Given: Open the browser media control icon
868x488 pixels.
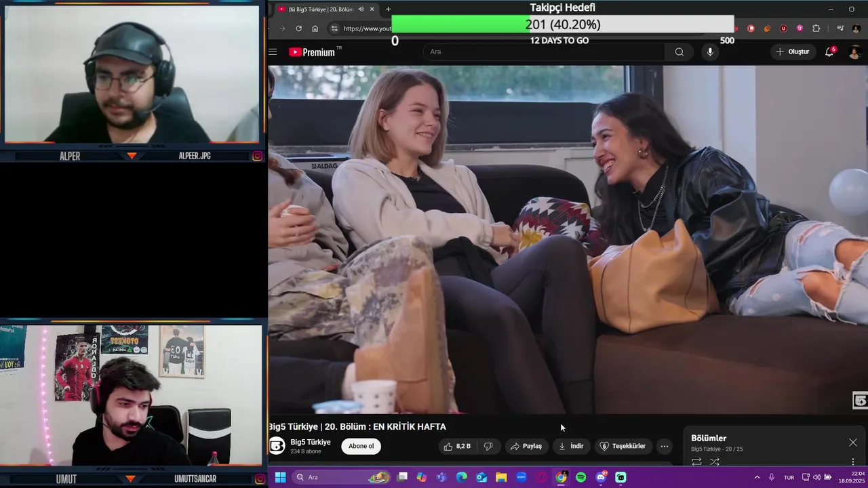Looking at the screenshot, I should coord(840,28).
